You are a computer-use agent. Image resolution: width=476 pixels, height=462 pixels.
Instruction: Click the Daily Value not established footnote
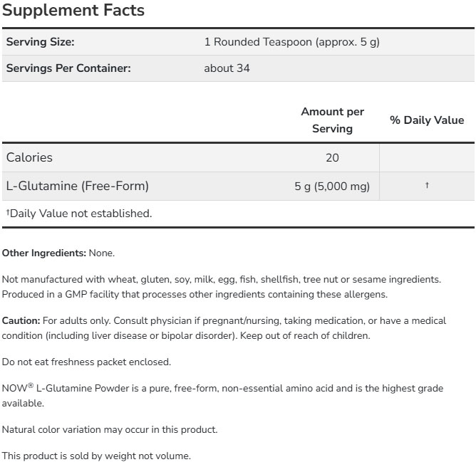(78, 213)
